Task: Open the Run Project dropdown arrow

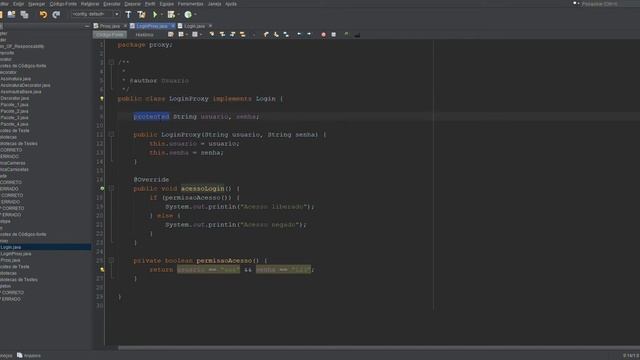Action: click(x=162, y=15)
